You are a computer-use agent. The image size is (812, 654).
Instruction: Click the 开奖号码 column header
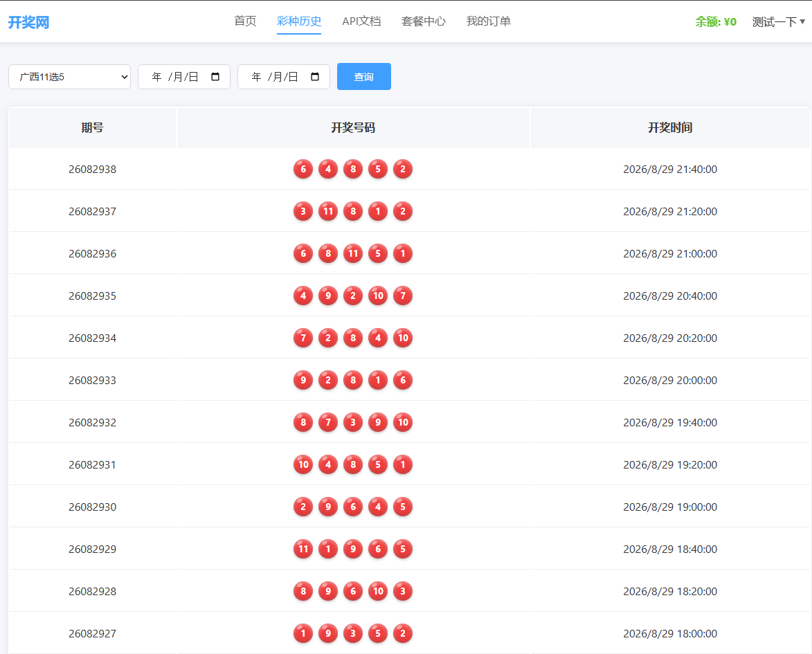point(353,127)
